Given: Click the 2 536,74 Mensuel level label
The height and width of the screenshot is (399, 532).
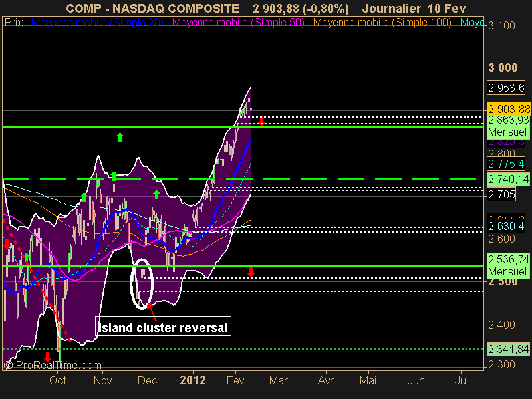Looking at the screenshot, I should (x=508, y=265).
